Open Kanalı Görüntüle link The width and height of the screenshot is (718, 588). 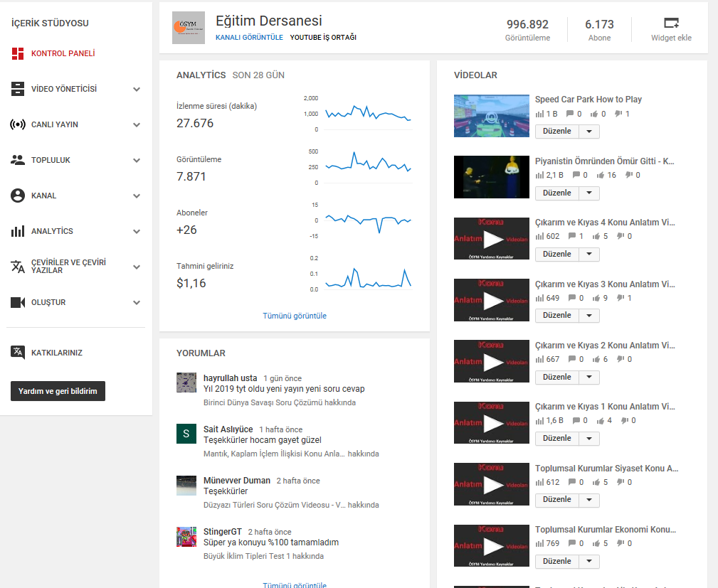point(250,38)
